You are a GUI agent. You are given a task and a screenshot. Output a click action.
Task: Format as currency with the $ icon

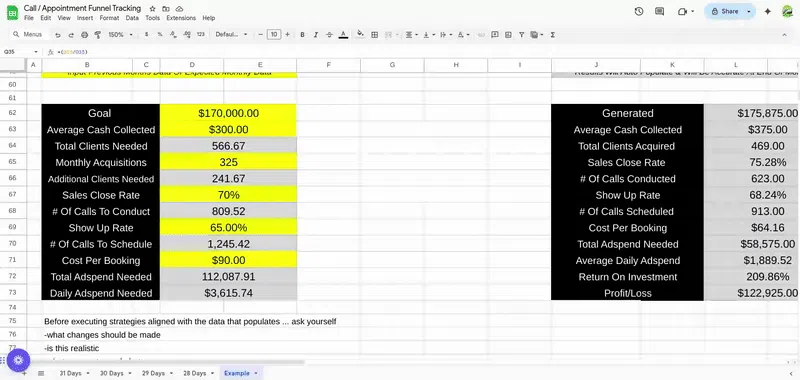coord(146,35)
